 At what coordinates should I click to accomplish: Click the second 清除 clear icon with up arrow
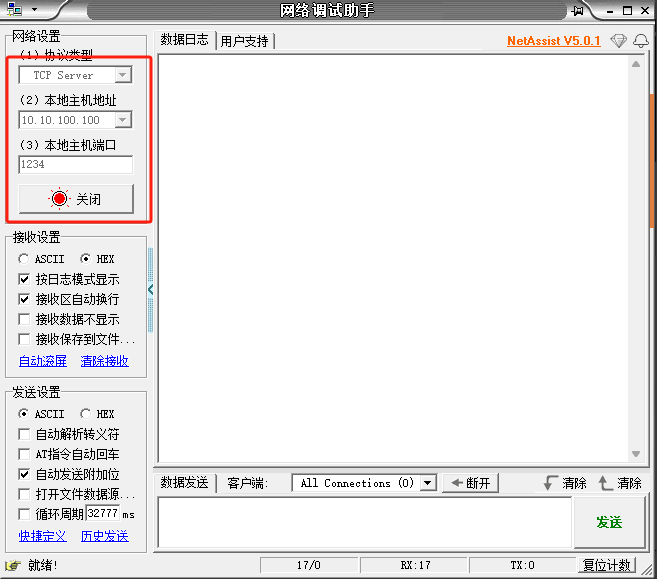click(x=605, y=483)
